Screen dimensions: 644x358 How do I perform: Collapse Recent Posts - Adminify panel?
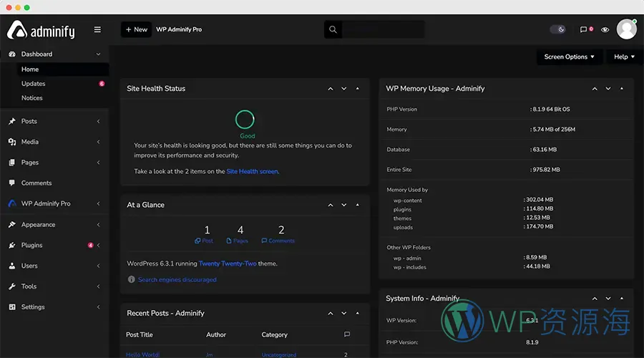[x=357, y=313]
